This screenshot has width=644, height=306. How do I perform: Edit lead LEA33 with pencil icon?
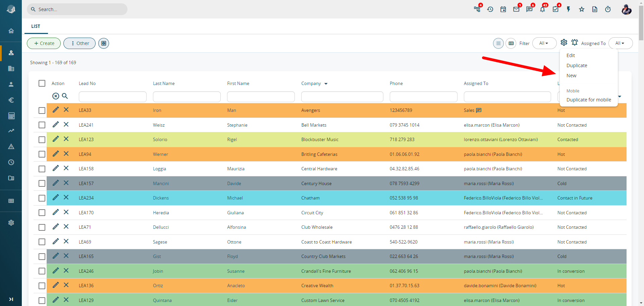tap(56, 110)
